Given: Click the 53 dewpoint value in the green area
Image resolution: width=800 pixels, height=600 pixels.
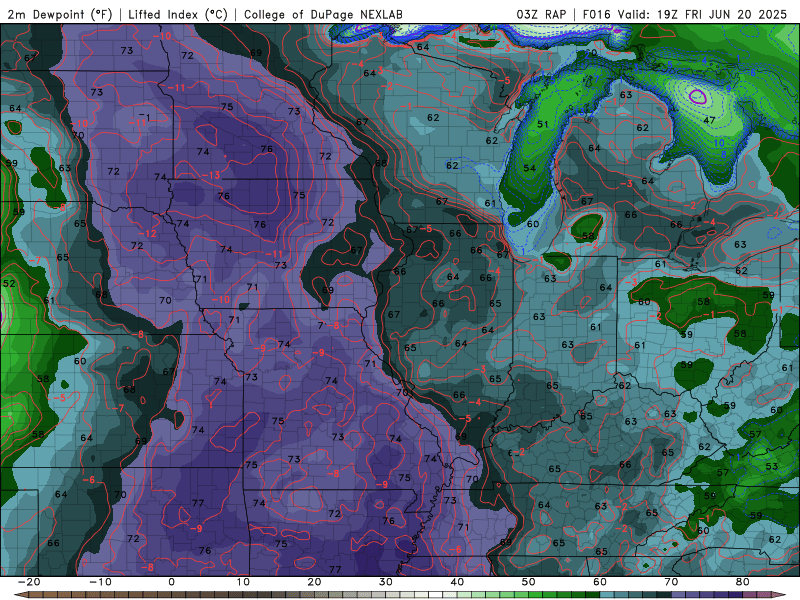Looking at the screenshot, I should pyautogui.click(x=772, y=466).
